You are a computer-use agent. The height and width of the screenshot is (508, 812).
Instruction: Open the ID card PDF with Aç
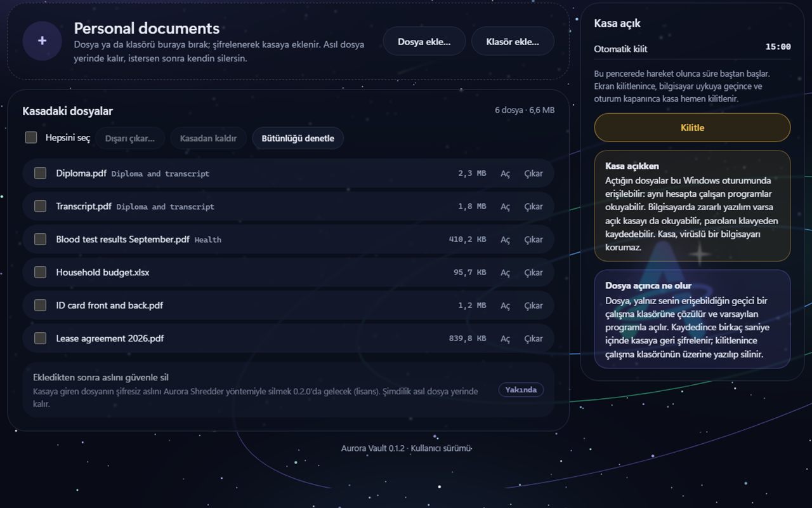pos(505,305)
